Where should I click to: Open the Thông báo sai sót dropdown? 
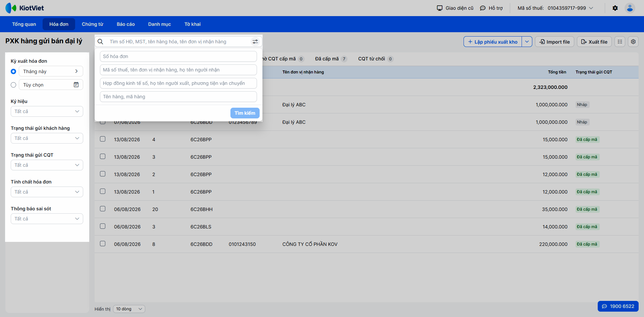(x=47, y=219)
